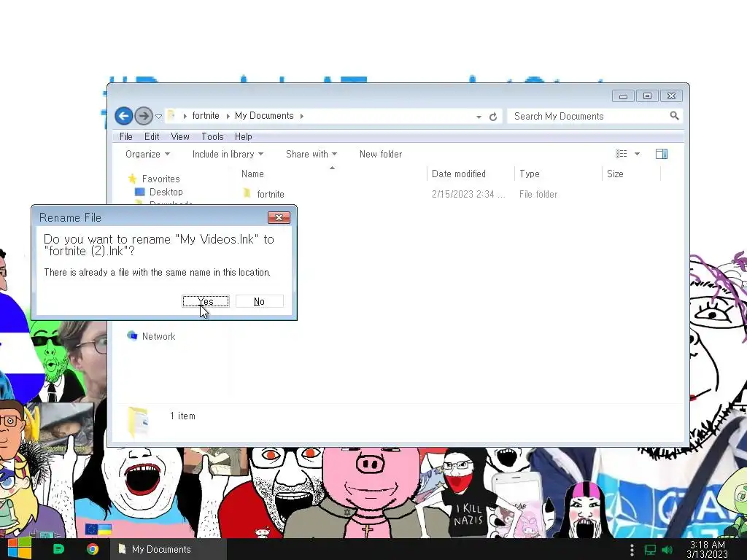Viewport: 747px width, 560px height.
Task: Select the My Documents breadcrumb segment
Action: point(264,116)
